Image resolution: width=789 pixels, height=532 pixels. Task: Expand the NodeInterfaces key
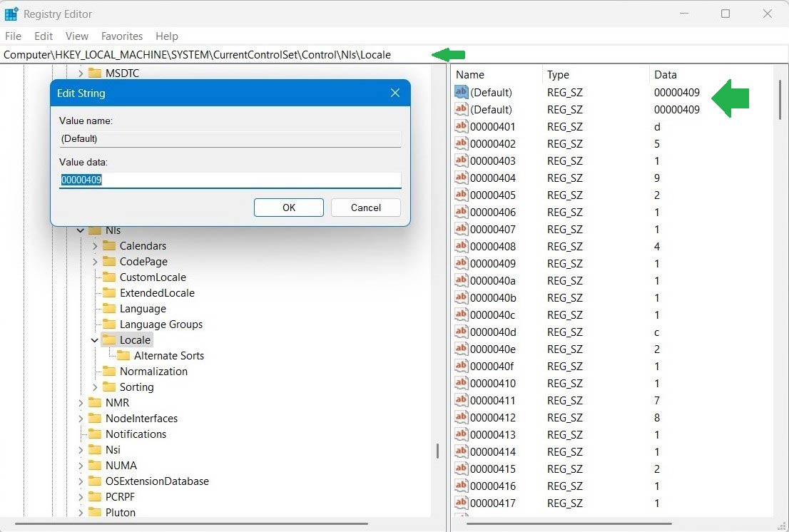point(81,419)
